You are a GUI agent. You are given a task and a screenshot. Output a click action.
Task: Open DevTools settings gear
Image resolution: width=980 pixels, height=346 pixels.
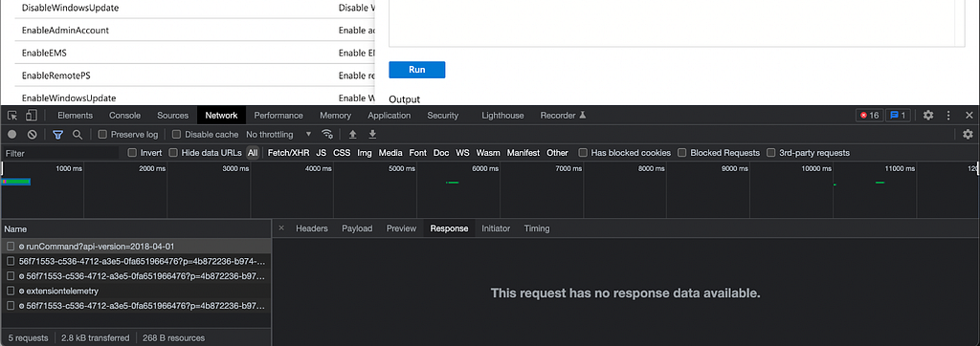[928, 116]
